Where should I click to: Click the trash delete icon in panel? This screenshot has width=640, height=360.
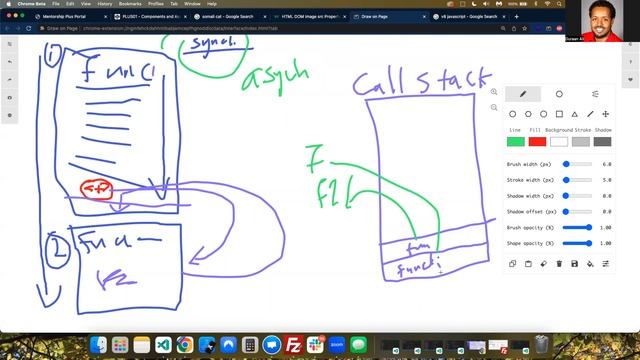(559, 264)
